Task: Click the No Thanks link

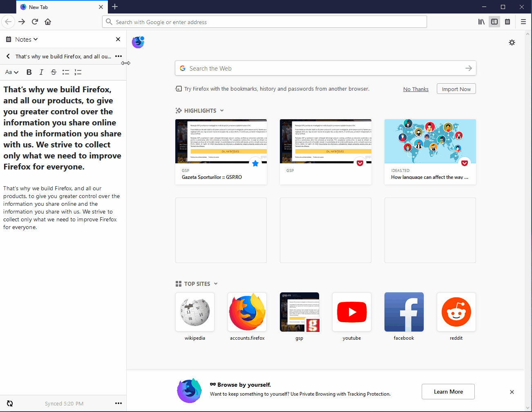Action: 416,89
